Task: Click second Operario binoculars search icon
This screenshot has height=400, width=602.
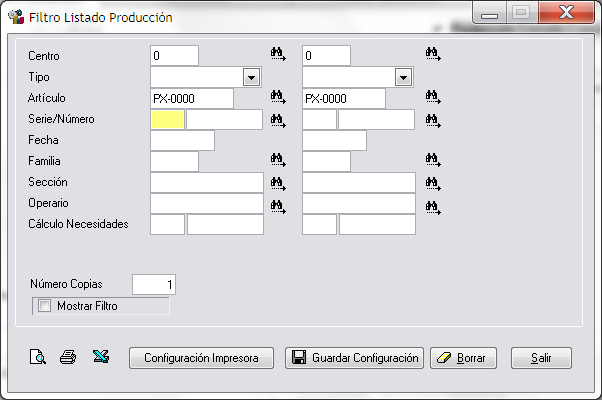Action: click(x=433, y=207)
